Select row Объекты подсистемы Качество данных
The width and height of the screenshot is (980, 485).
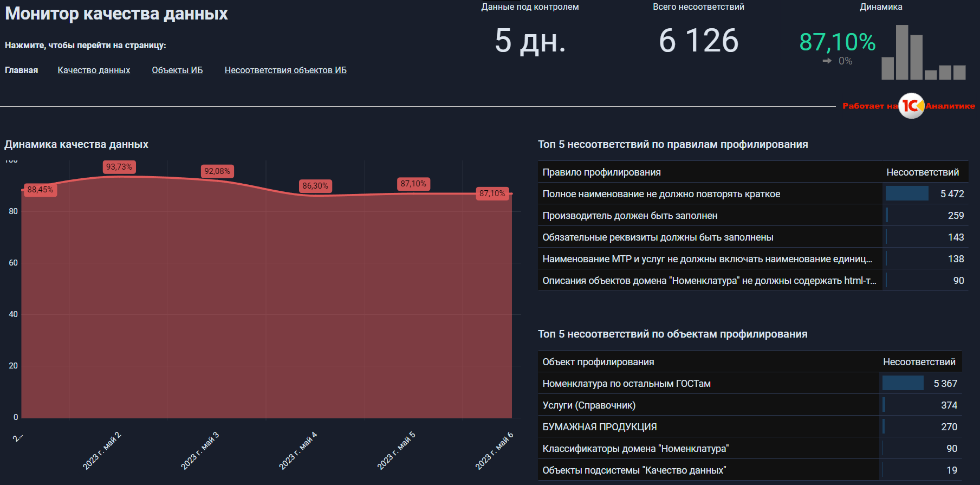pyautogui.click(x=750, y=470)
